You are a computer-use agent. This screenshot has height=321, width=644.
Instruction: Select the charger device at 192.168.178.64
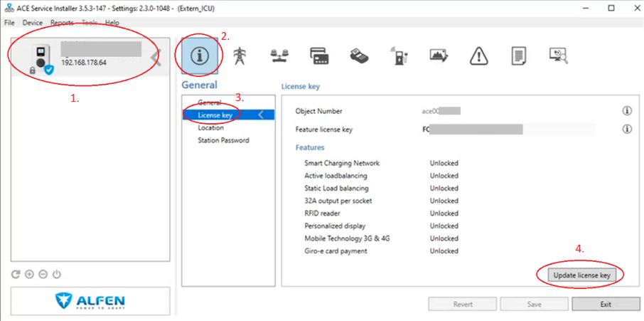90,58
